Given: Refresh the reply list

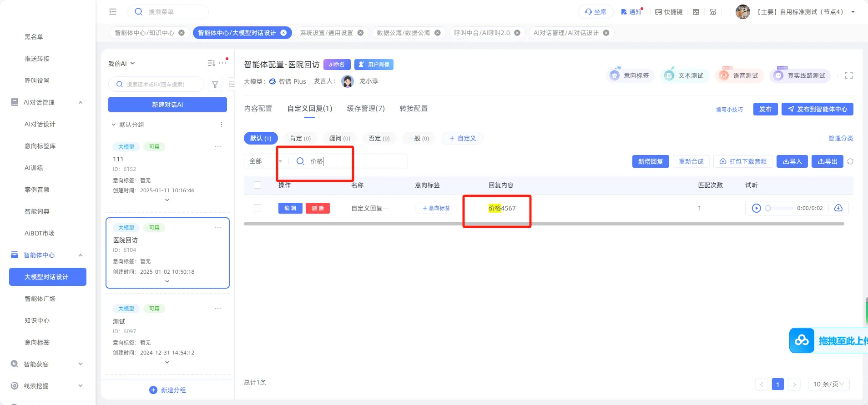Looking at the screenshot, I should 850,161.
